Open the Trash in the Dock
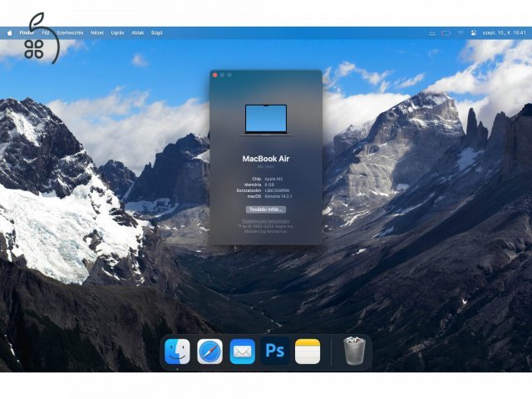Screen dimensions: 532x399 pos(354,351)
